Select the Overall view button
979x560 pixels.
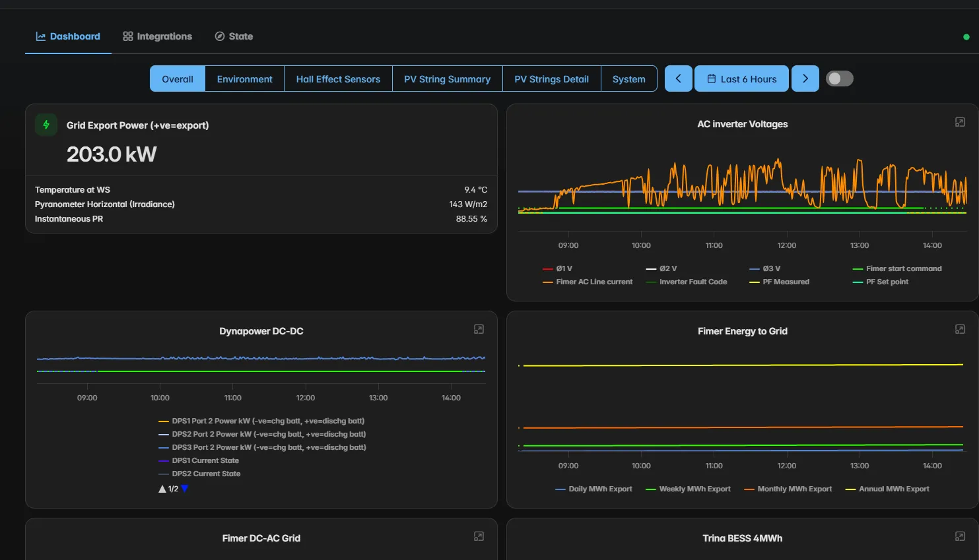(x=178, y=79)
